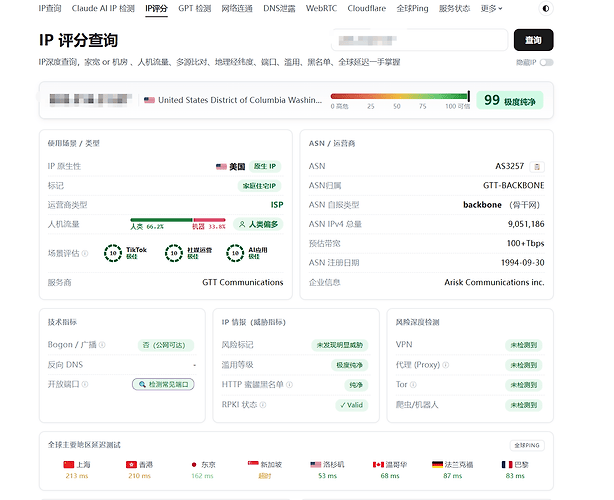Viewport: 614px width, 500px height.
Task: Click the 100+Tbps bandwidth value
Action: tap(526, 244)
